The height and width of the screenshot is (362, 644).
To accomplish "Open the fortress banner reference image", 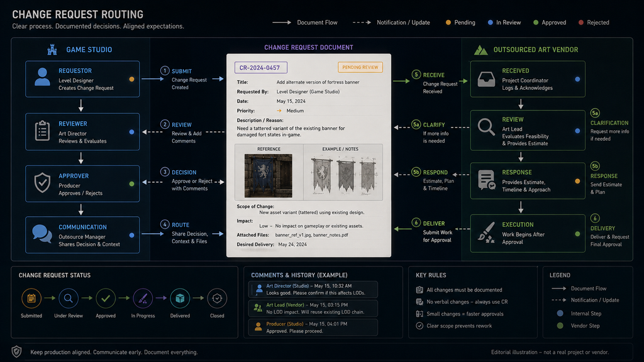I will 268,176.
